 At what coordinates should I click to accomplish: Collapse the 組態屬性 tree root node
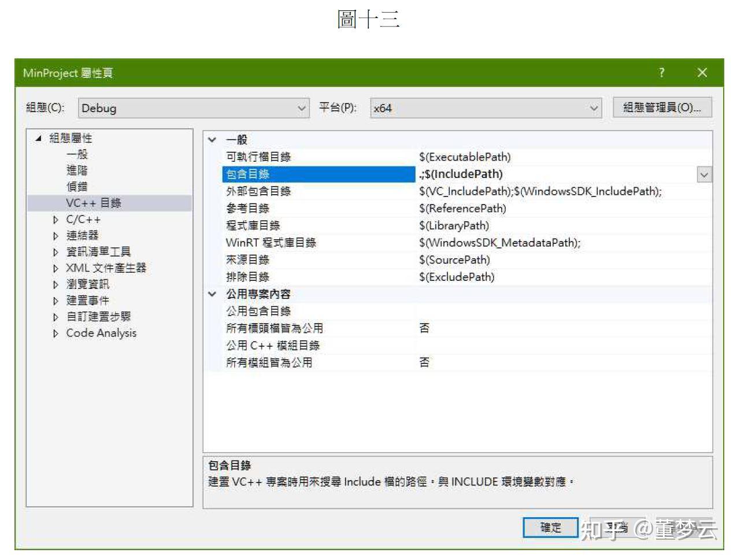[38, 138]
